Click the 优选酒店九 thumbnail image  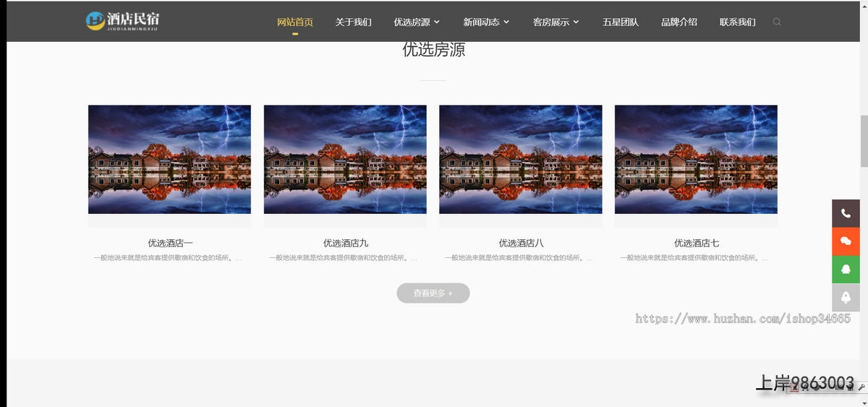(345, 160)
